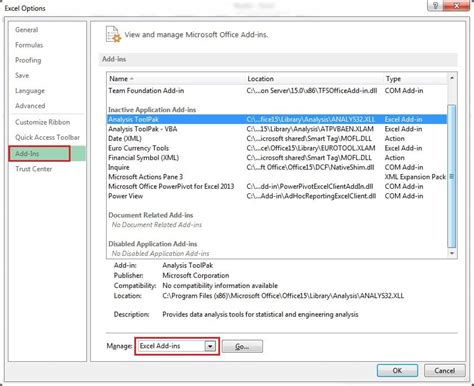The height and width of the screenshot is (386, 474).
Task: Select Financial Symbol (XML) add-in
Action: coord(277,158)
